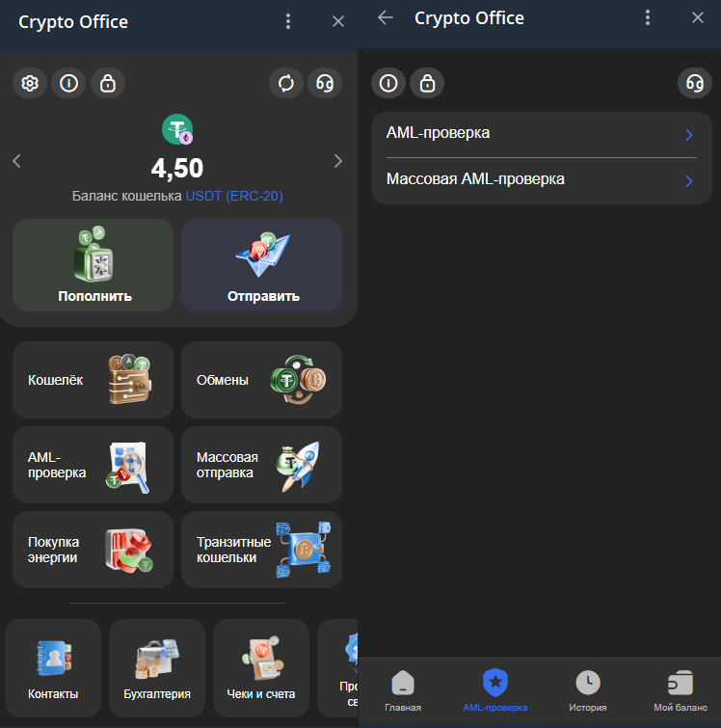The width and height of the screenshot is (721, 728).
Task: Switch to the Мой баланс tab
Action: (x=680, y=690)
